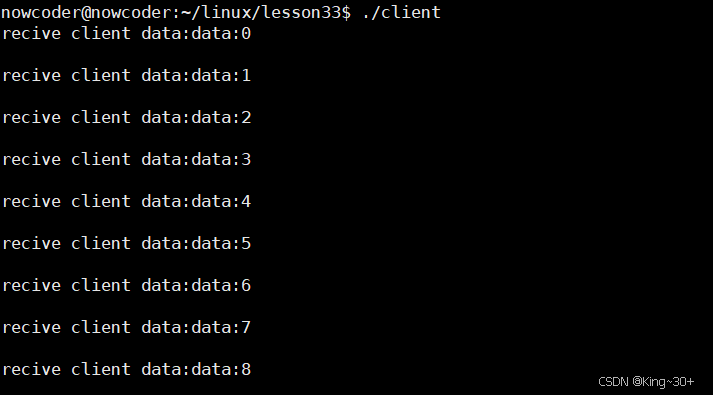This screenshot has width=713, height=395.
Task: Click the line ending with data:8
Action: tap(127, 370)
